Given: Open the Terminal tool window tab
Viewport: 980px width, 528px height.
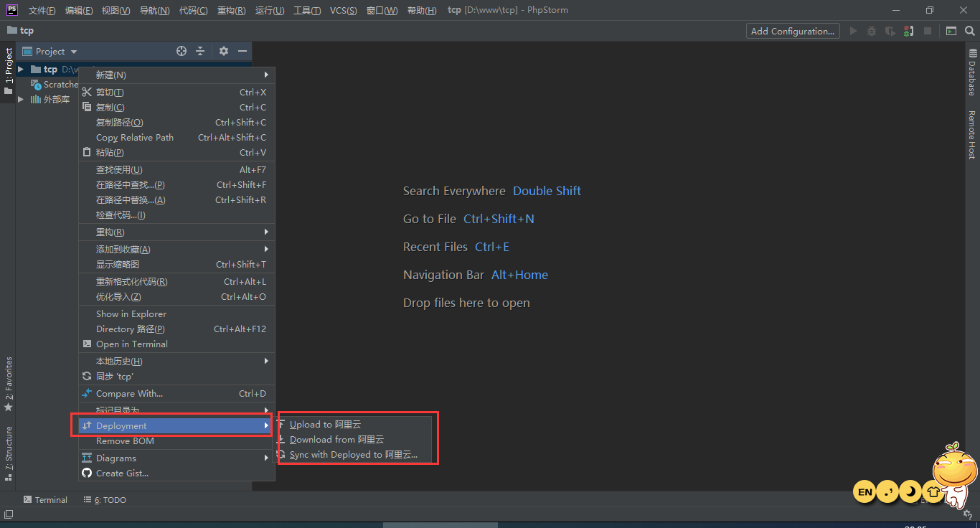Looking at the screenshot, I should [x=45, y=499].
